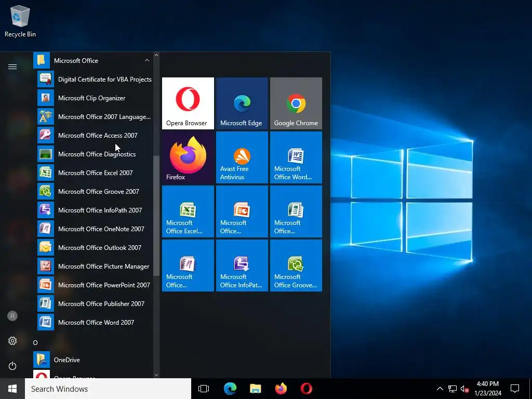Open the network status tray icon
Screen dimensions: 532x399
(453, 389)
